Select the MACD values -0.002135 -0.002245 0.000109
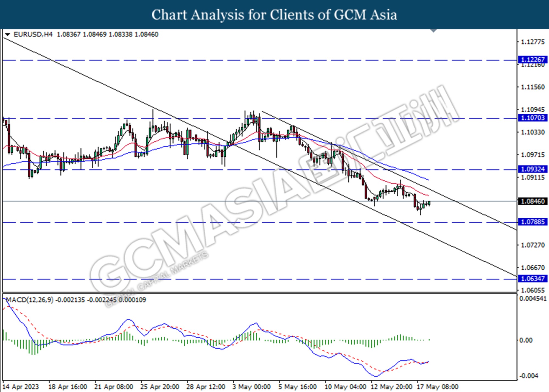 [x=101, y=300]
